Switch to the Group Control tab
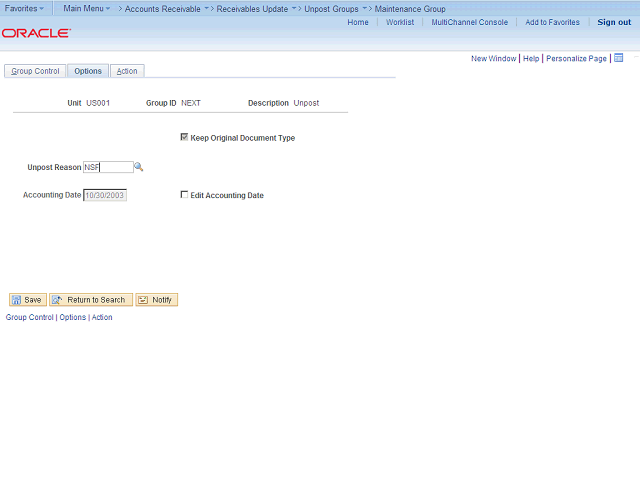640x480 pixels. point(35,71)
